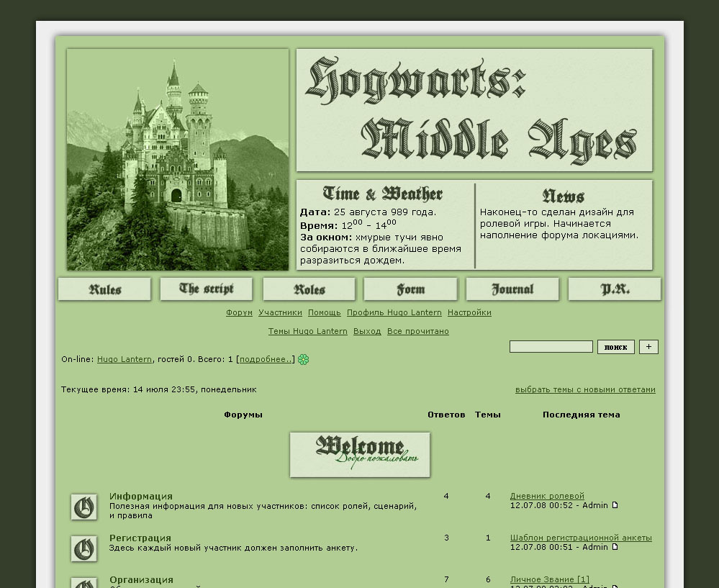Click page icon in Регистрация last post
Image resolution: width=719 pixels, height=588 pixels.
pos(615,547)
